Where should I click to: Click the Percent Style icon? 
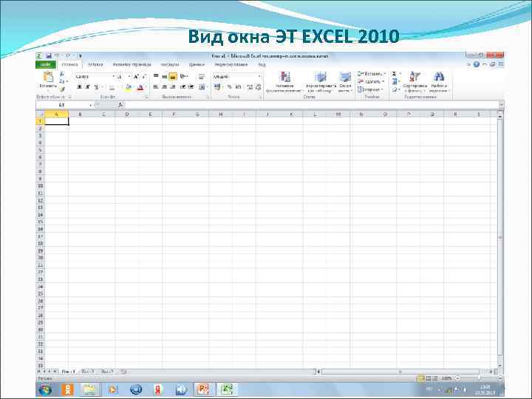click(x=229, y=87)
